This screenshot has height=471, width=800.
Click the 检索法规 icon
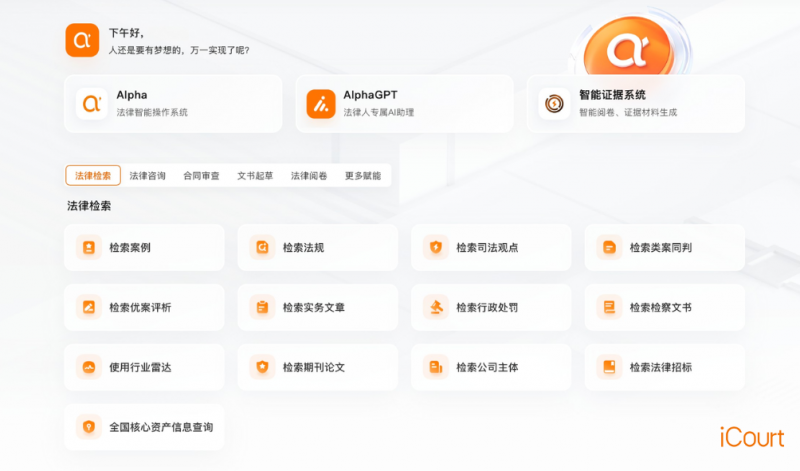[x=262, y=247]
